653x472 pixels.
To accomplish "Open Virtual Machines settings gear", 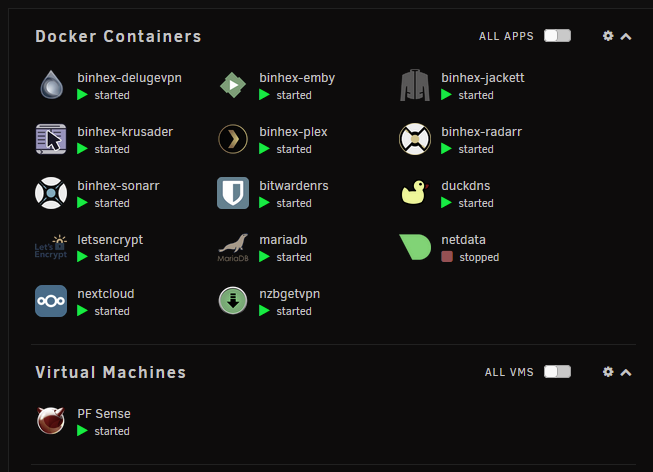I will coord(608,372).
